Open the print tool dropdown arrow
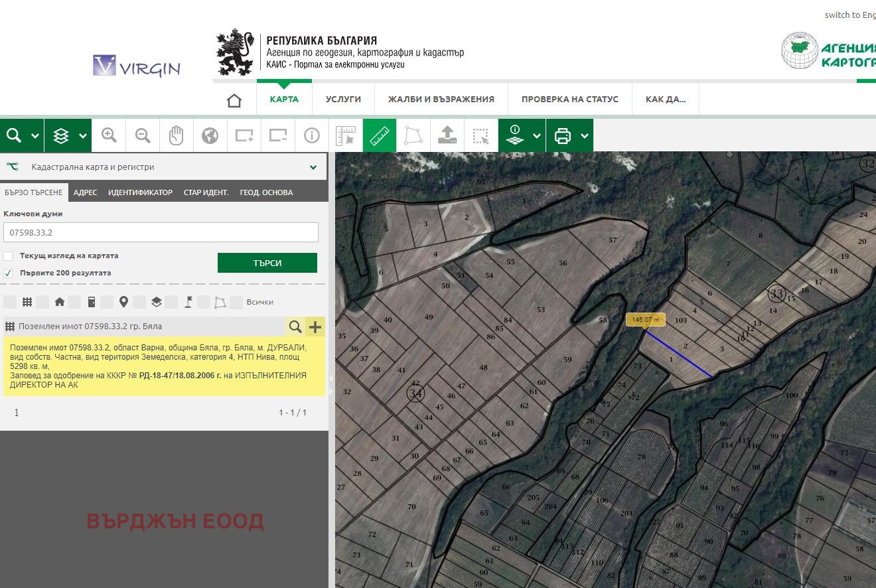Viewport: 876px width, 588px height. (584, 136)
